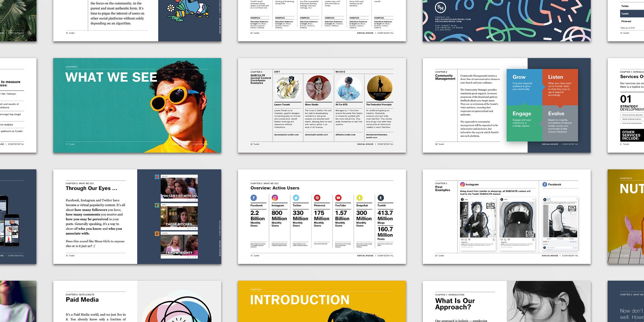Open the What We See chapter slide
The width and height of the screenshot is (644, 322).
click(137, 105)
